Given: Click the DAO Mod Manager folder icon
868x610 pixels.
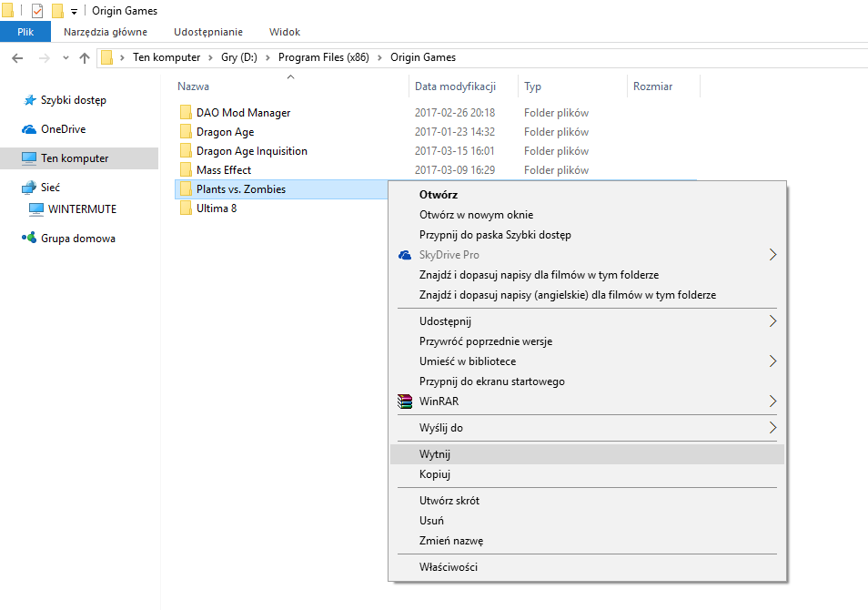Looking at the screenshot, I should point(186,113).
